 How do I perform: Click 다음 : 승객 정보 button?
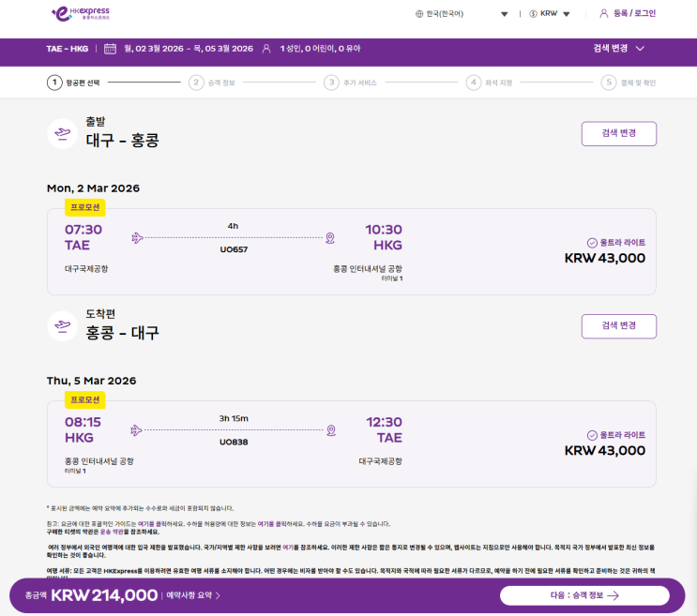pos(584,595)
